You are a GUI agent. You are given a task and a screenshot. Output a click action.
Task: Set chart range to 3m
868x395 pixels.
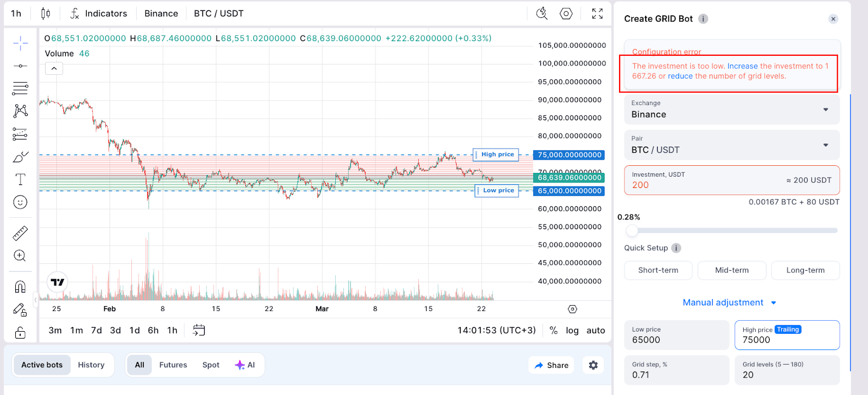click(55, 330)
